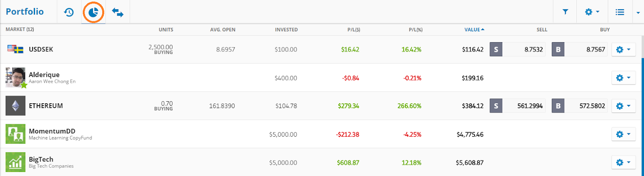Click the Ethereum logo icon
The width and height of the screenshot is (644, 176).
(15, 106)
